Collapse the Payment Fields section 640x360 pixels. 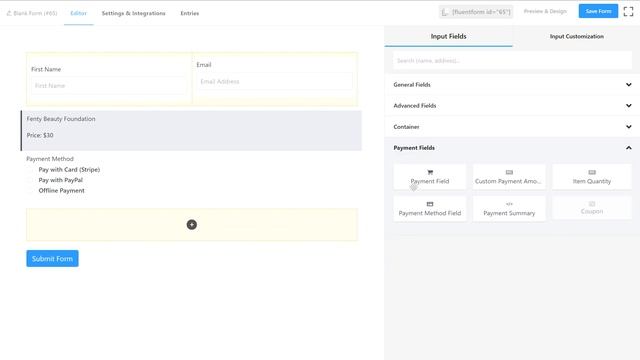(512, 148)
